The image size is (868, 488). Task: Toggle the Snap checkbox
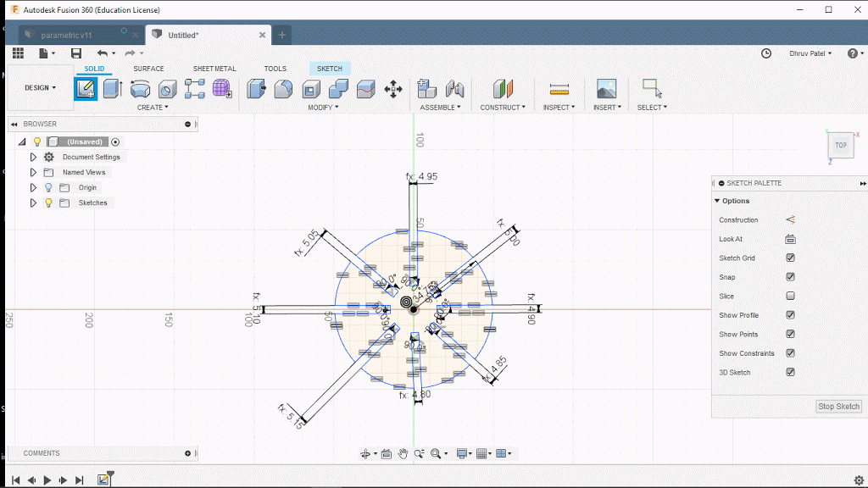click(x=791, y=277)
